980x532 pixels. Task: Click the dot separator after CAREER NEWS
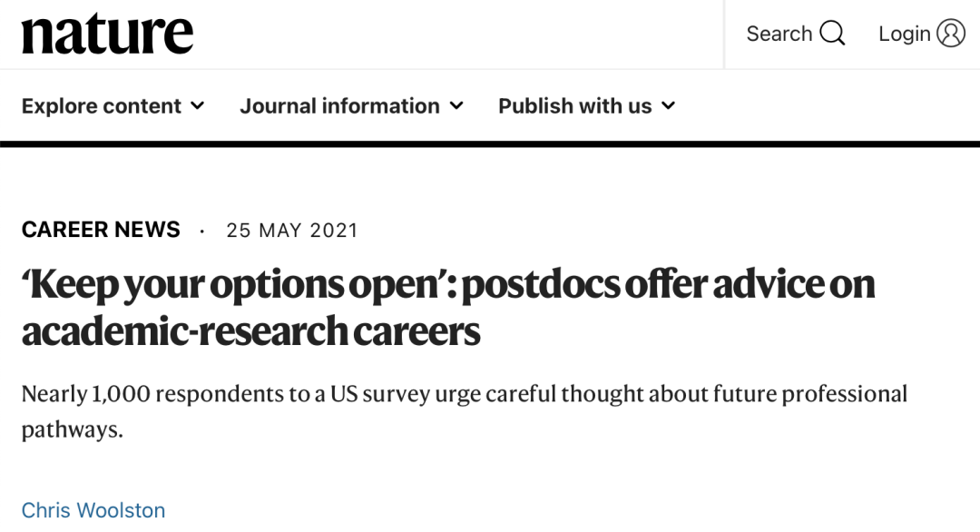point(201,232)
